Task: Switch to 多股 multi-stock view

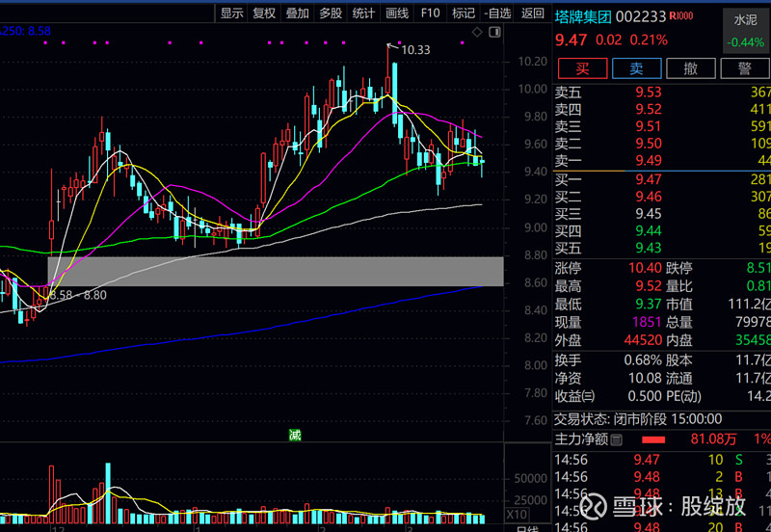Action: 331,13
